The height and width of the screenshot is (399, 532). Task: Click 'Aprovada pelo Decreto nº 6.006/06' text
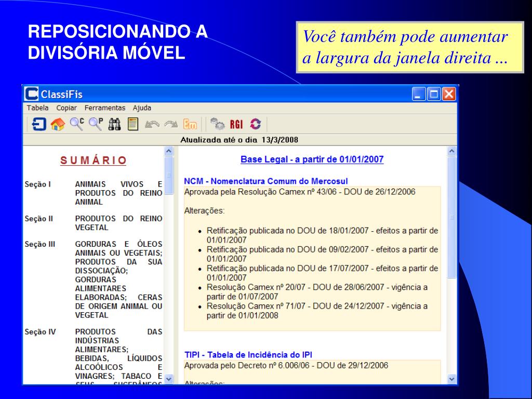coord(286,366)
